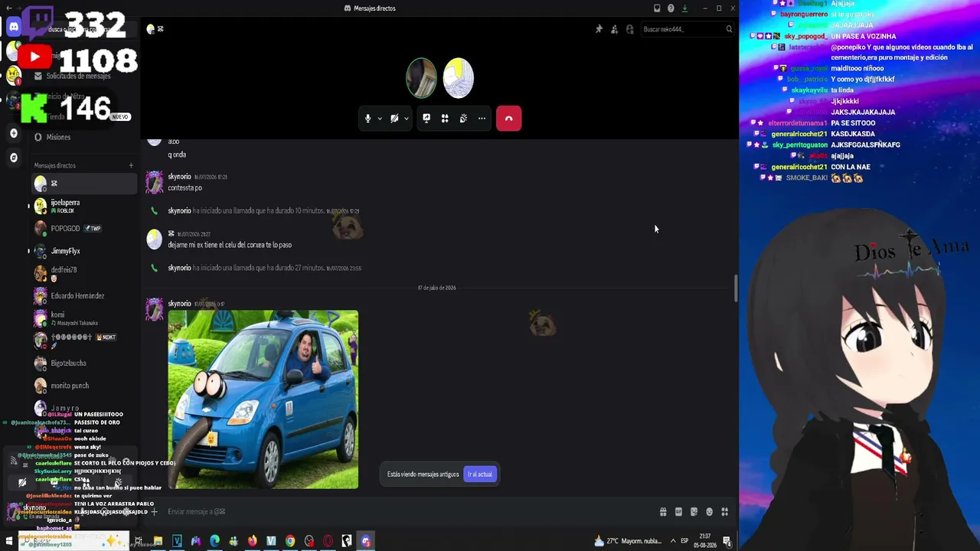Open direct message with Eduardo Hernández

[x=84, y=295]
